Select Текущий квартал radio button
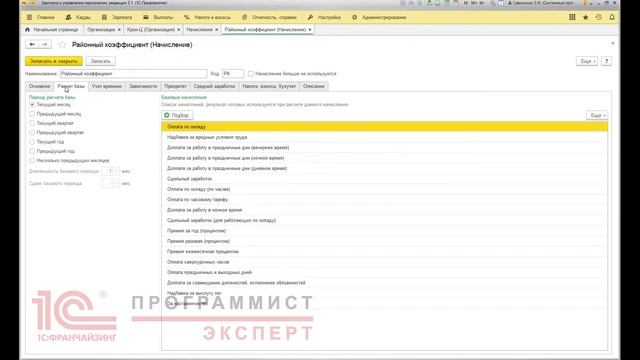Screen dimensions: 640x360 [x=32, y=123]
